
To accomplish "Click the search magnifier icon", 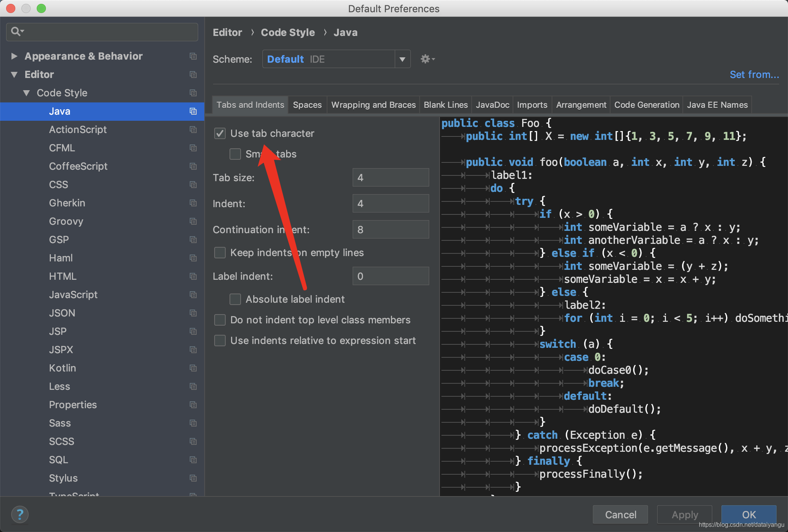I will point(16,31).
